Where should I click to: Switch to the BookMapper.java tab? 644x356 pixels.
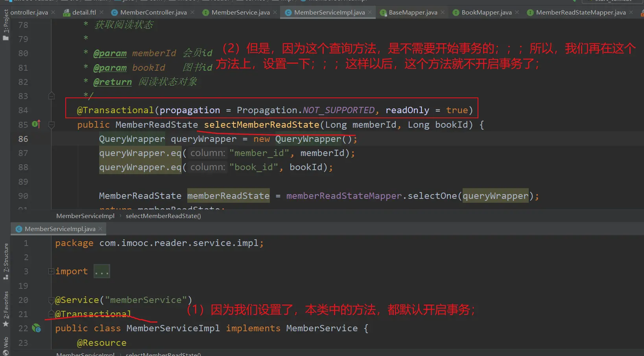[487, 13]
